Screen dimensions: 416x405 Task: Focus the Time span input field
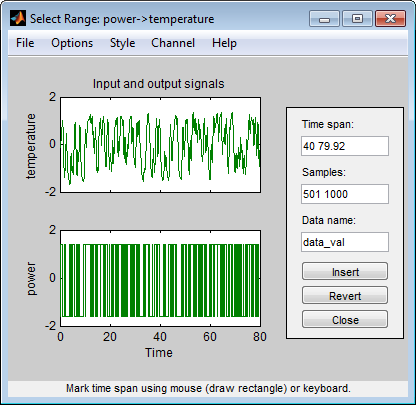coord(345,146)
